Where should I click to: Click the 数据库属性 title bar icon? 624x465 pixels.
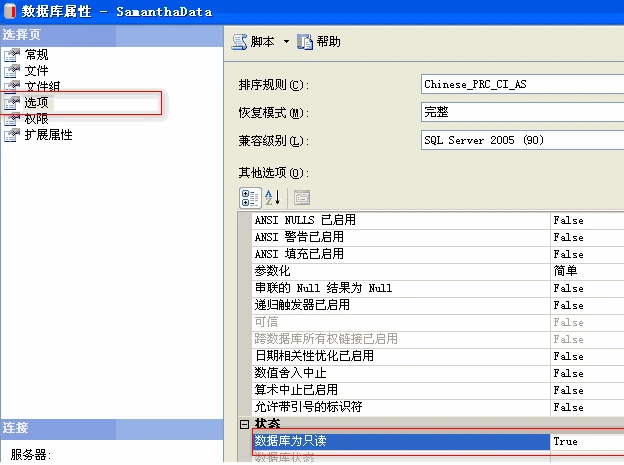[x=10, y=11]
